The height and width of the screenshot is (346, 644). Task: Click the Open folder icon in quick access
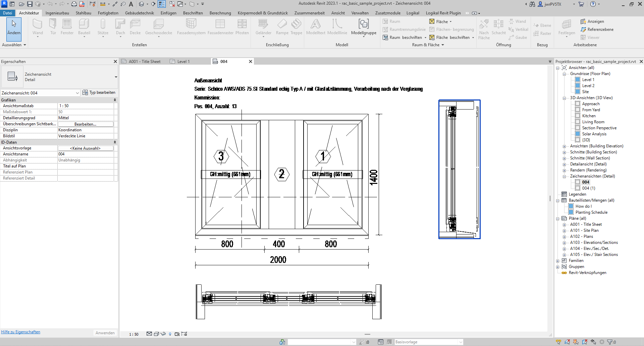21,4
